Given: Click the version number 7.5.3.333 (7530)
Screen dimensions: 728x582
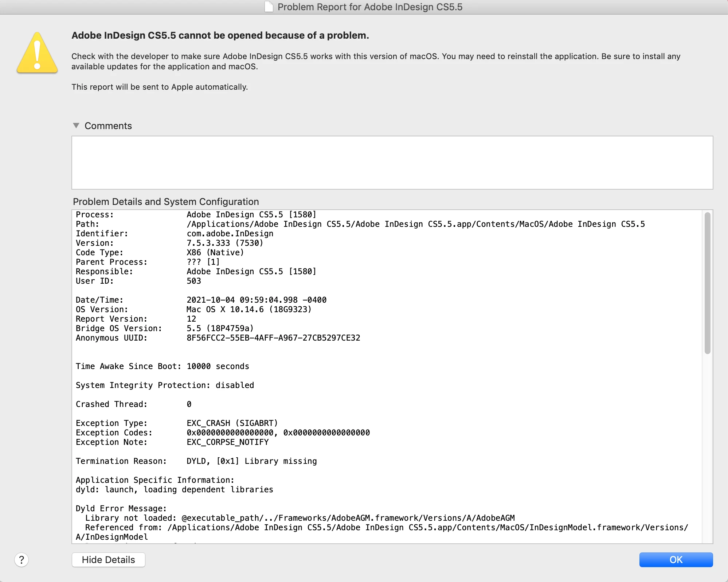Looking at the screenshot, I should 225,243.
